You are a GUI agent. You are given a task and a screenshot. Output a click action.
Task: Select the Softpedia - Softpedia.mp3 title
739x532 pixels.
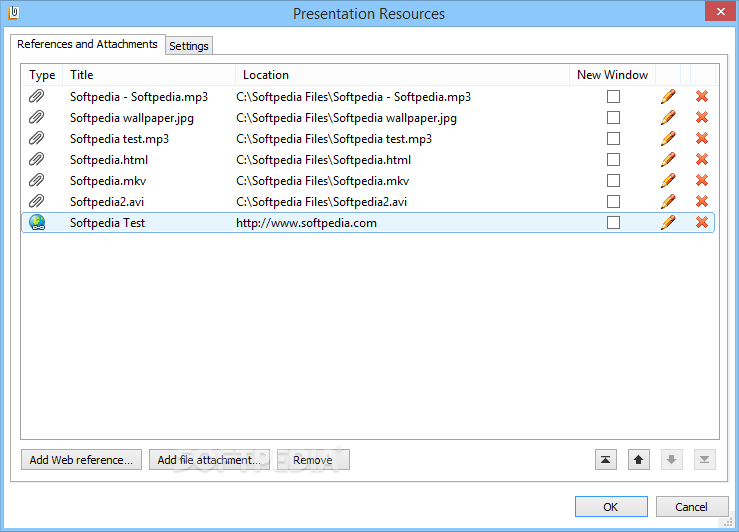pos(139,97)
